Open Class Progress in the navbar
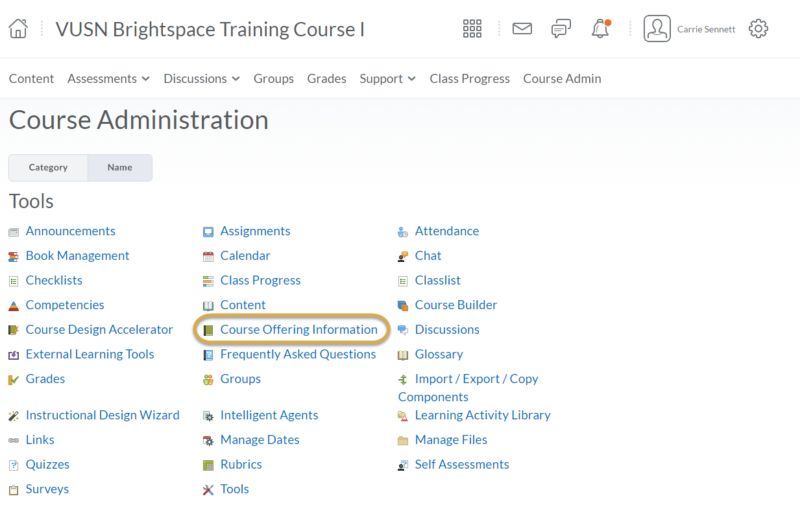 [x=469, y=79]
